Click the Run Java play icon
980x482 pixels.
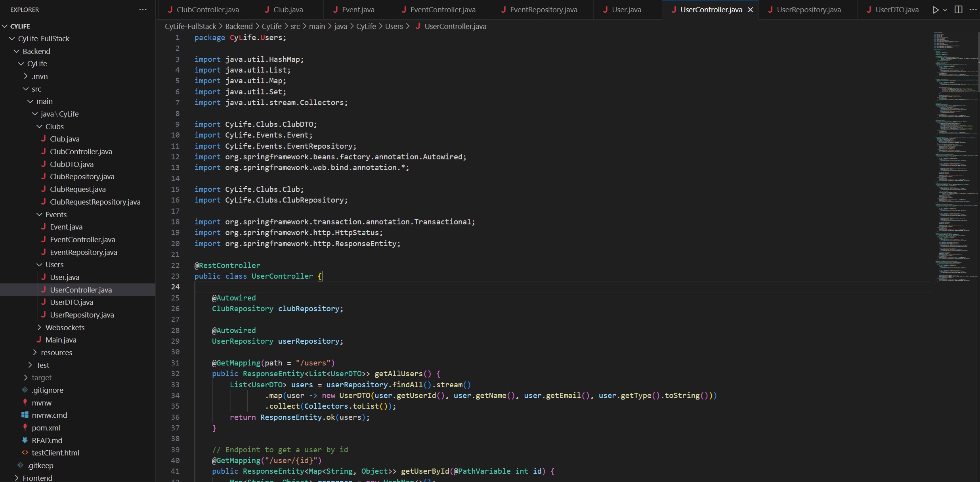pos(935,10)
